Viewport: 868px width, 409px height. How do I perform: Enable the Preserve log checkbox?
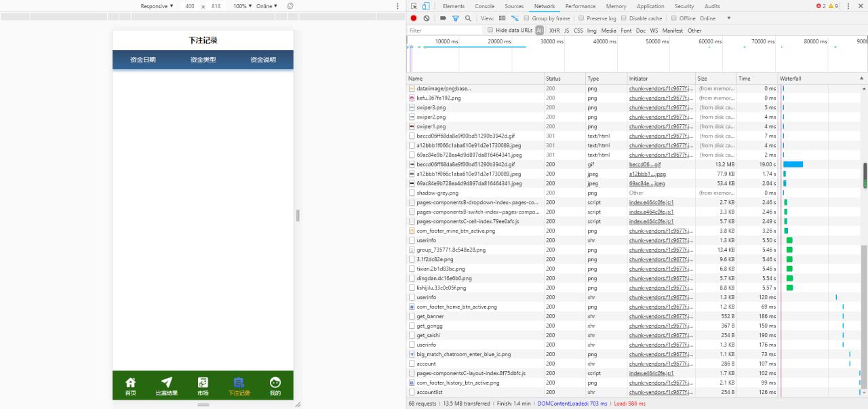click(x=582, y=18)
